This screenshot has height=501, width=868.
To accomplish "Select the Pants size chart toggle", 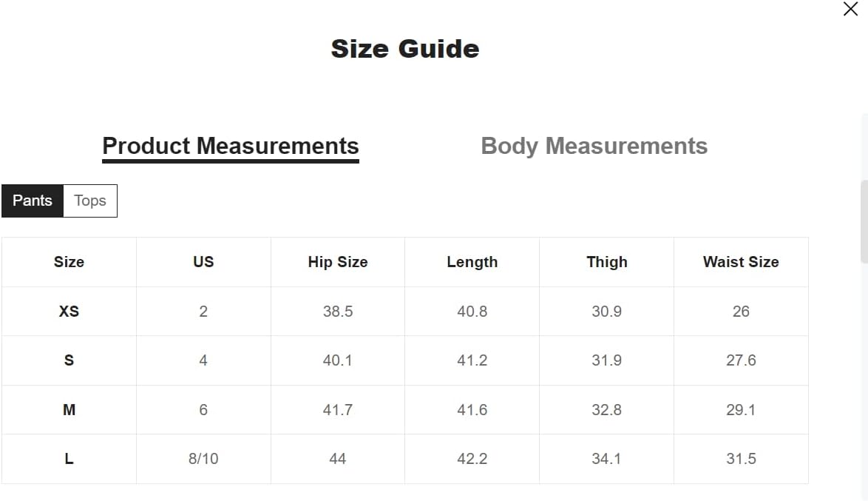I will coord(32,201).
